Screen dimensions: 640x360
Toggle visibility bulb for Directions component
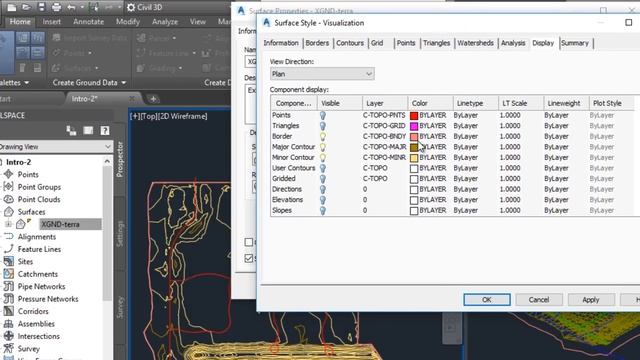[x=323, y=189]
